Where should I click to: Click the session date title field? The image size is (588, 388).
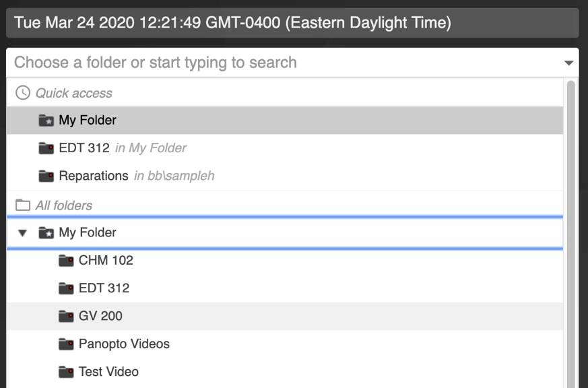[292, 23]
